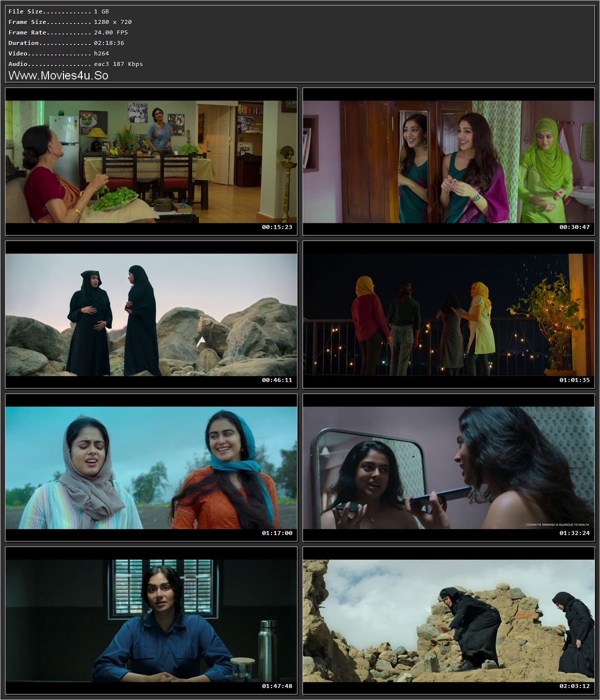Click the timestamp text 01:47:48
The image size is (600, 700).
(x=277, y=686)
